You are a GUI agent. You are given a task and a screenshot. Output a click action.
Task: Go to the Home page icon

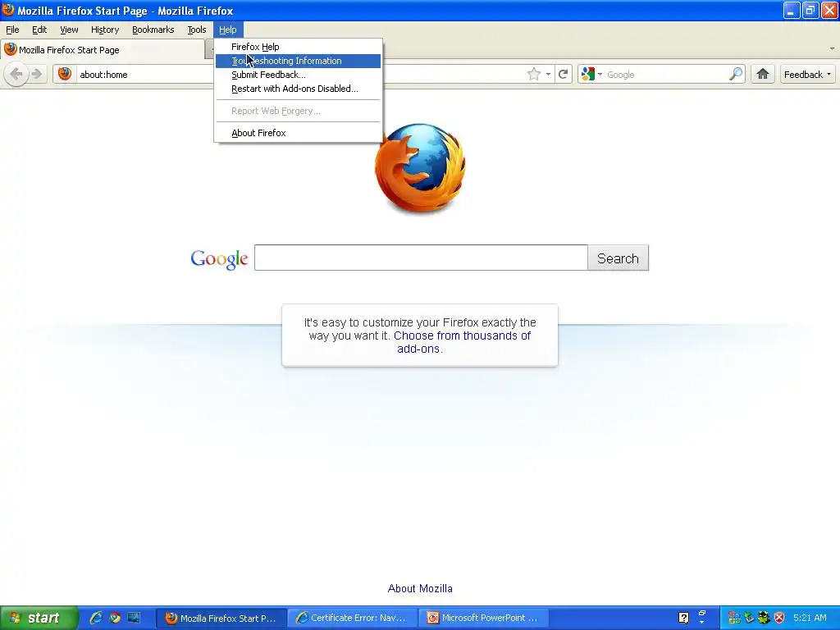pos(763,74)
